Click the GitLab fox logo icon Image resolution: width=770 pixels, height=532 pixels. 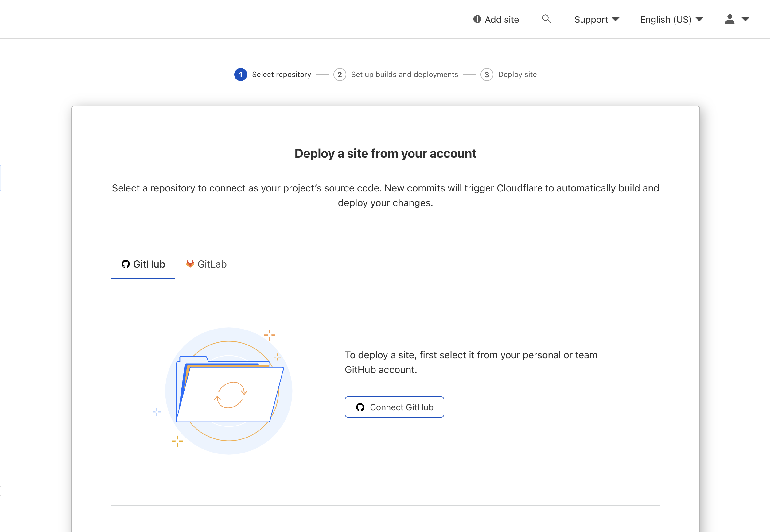(190, 264)
